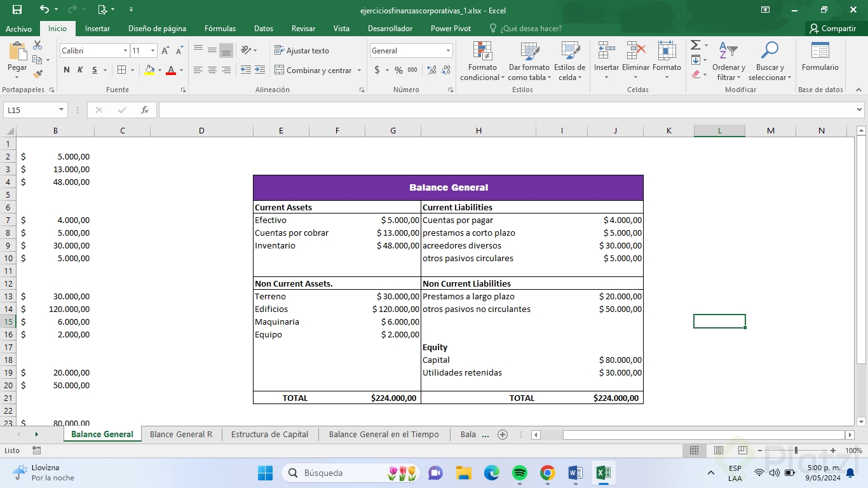Image resolution: width=868 pixels, height=488 pixels.
Task: Click the percent style icon
Action: (398, 70)
